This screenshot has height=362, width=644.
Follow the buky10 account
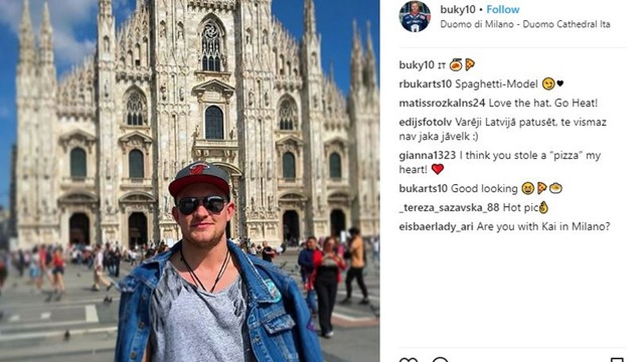503,9
